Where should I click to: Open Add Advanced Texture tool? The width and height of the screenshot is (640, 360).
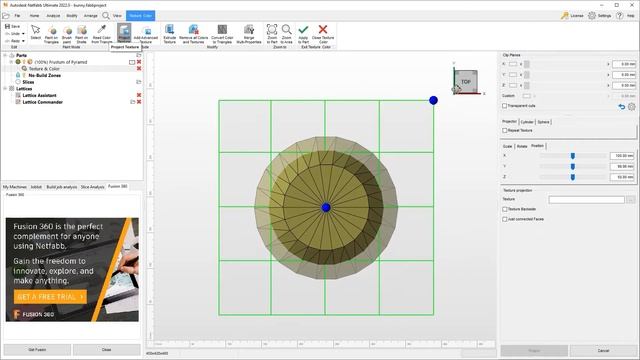pos(146,35)
